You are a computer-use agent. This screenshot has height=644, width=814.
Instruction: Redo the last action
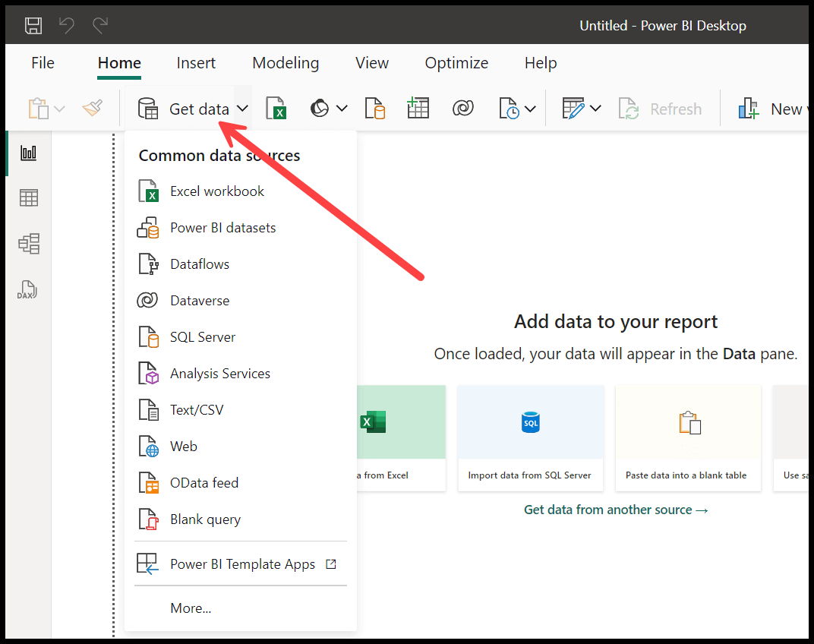coord(100,25)
